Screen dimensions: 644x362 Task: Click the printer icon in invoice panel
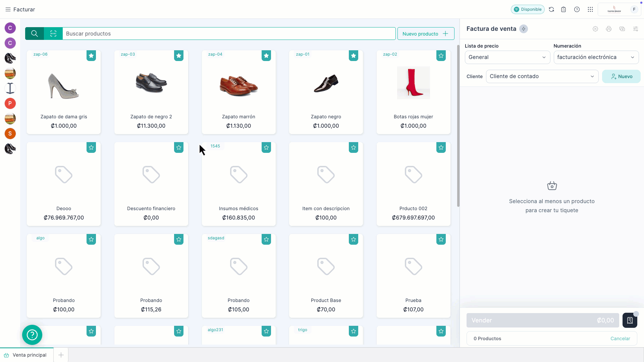coord(609,29)
